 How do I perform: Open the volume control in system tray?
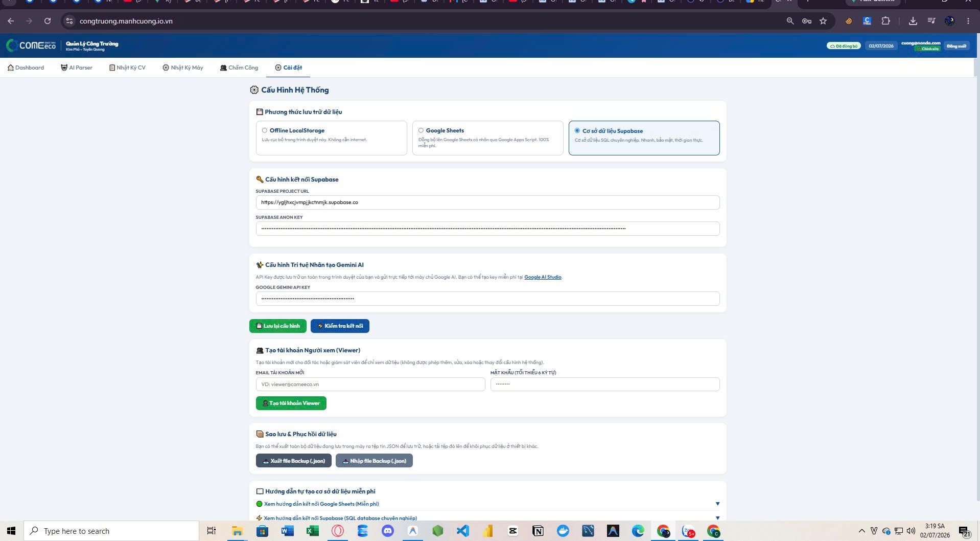tap(911, 531)
